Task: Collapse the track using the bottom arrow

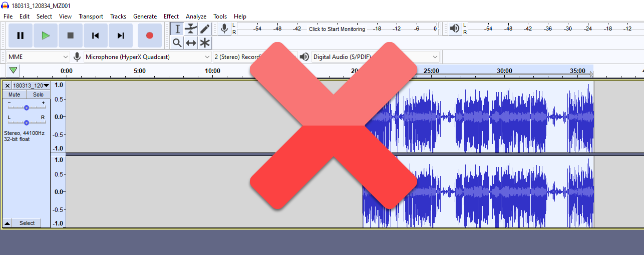Action: pyautogui.click(x=8, y=223)
